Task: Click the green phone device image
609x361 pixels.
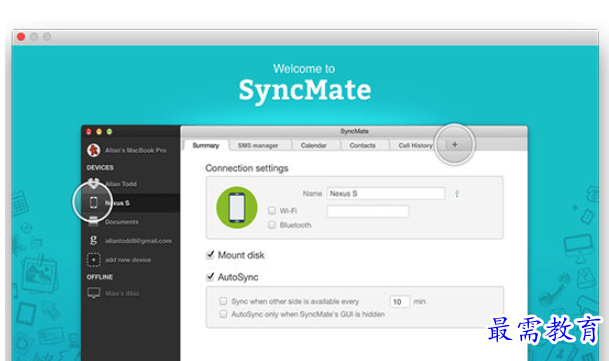Action: click(237, 208)
